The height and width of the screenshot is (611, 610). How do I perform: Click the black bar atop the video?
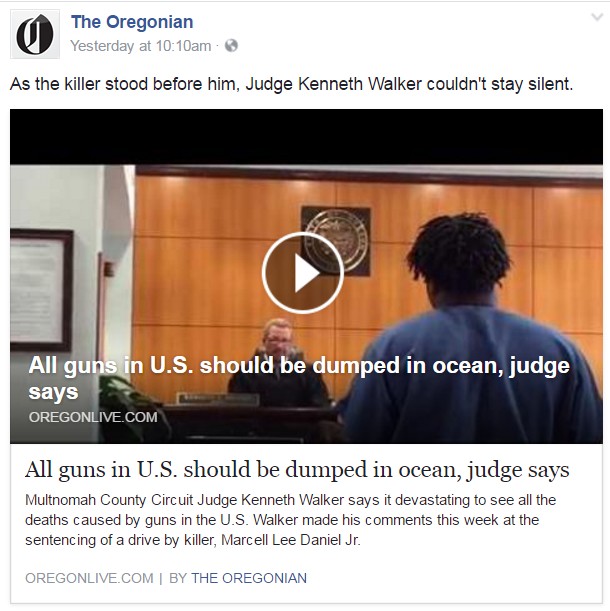pyautogui.click(x=306, y=137)
